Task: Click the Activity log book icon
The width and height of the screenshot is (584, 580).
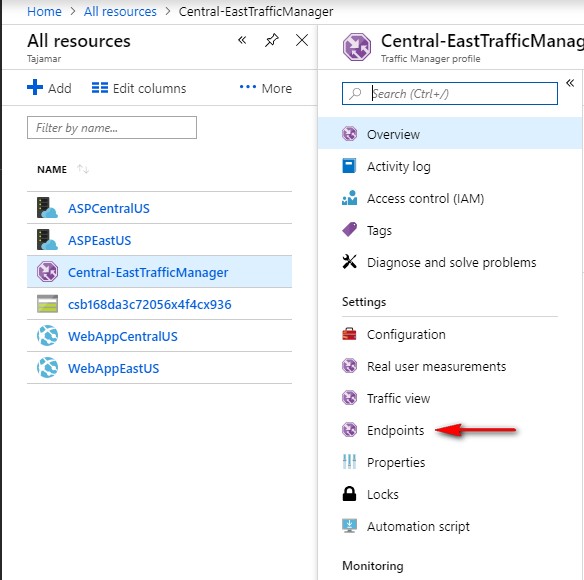Action: 349,166
